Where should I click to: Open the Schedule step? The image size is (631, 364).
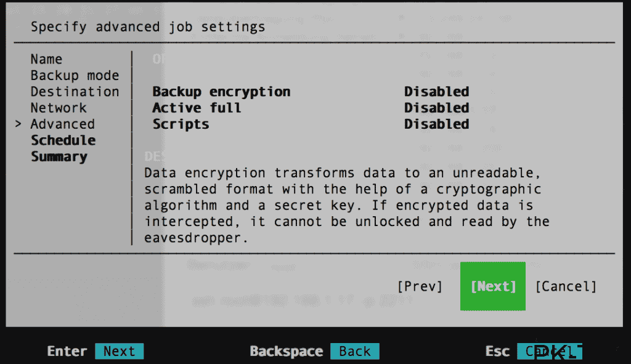click(63, 140)
